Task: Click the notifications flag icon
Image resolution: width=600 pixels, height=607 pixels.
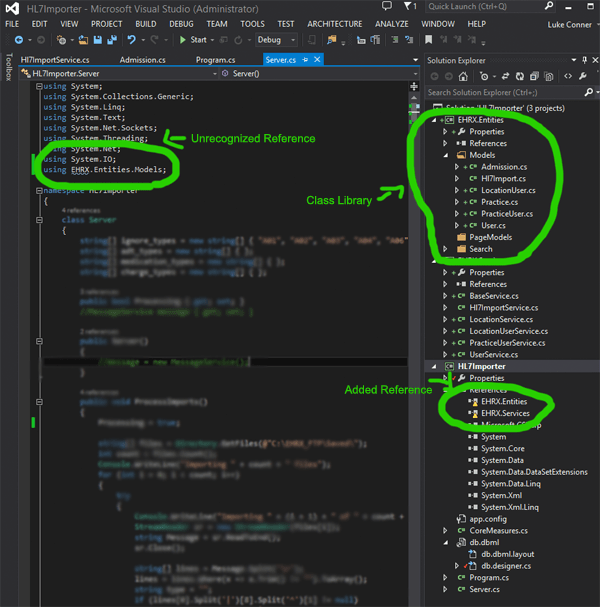Action: click(x=408, y=6)
